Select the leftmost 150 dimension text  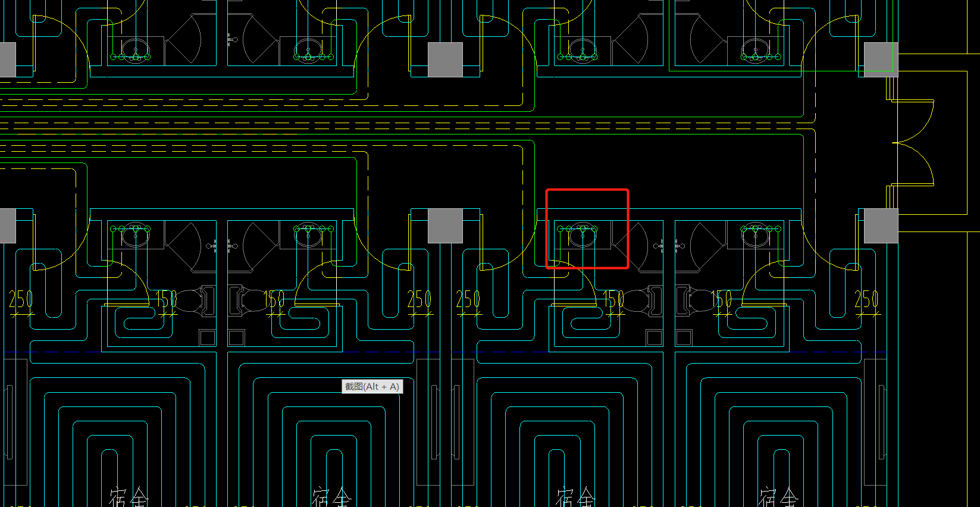pos(166,299)
